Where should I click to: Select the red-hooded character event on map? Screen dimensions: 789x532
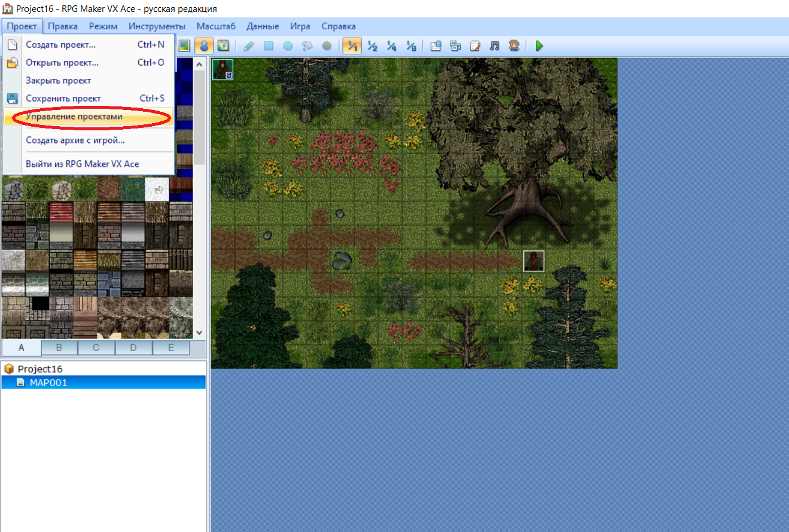point(534,261)
